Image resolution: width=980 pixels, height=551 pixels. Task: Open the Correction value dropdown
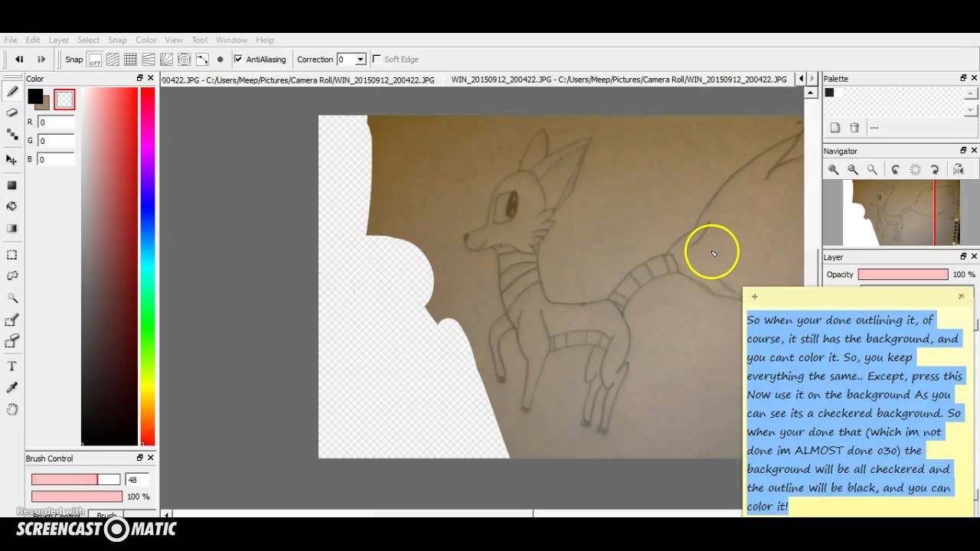click(360, 60)
